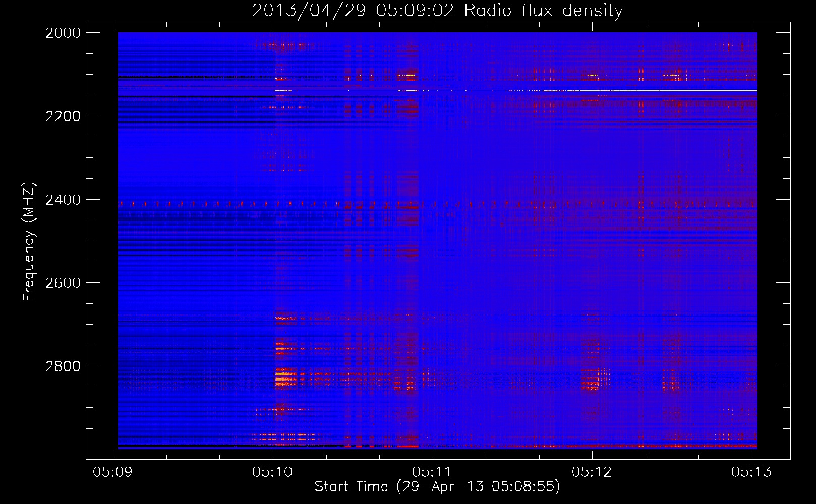Image resolution: width=816 pixels, height=504 pixels.
Task: Click the 'Frequency (MHZ)' y-axis title
Action: click(29, 242)
